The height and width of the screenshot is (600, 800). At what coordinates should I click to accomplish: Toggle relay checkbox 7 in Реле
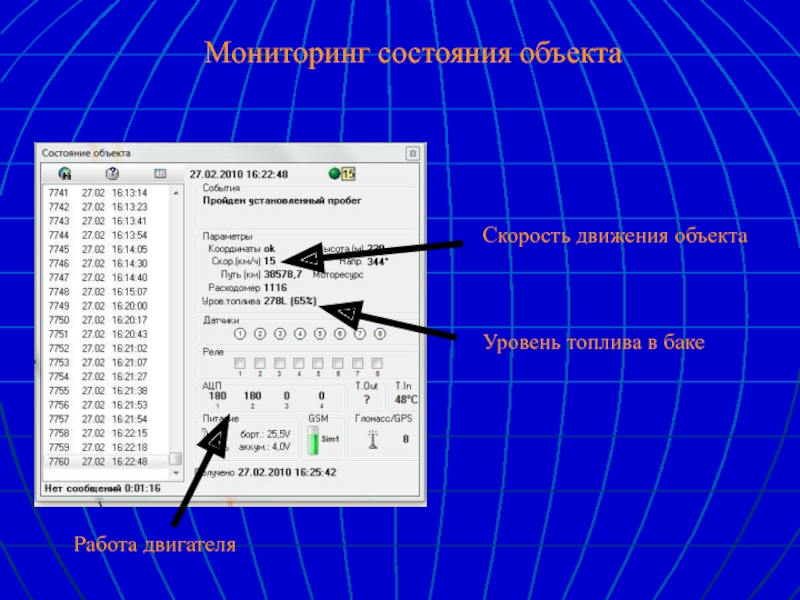tap(357, 363)
